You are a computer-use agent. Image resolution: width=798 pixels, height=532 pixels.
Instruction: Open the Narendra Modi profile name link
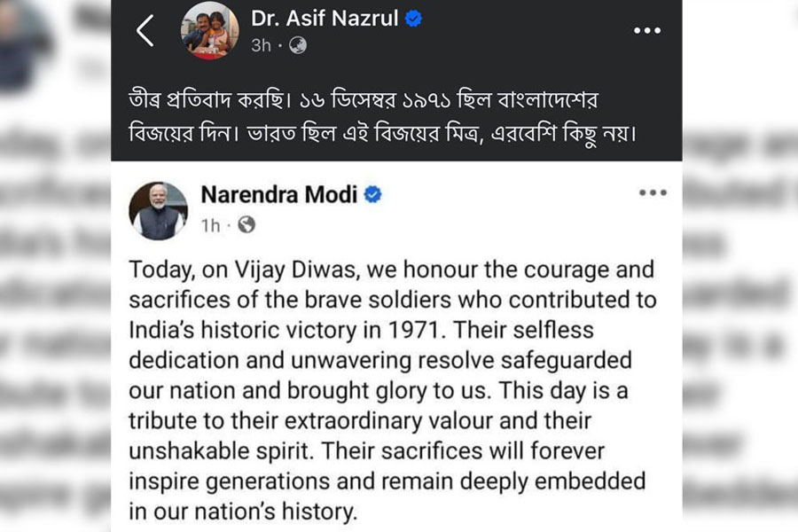click(278, 194)
